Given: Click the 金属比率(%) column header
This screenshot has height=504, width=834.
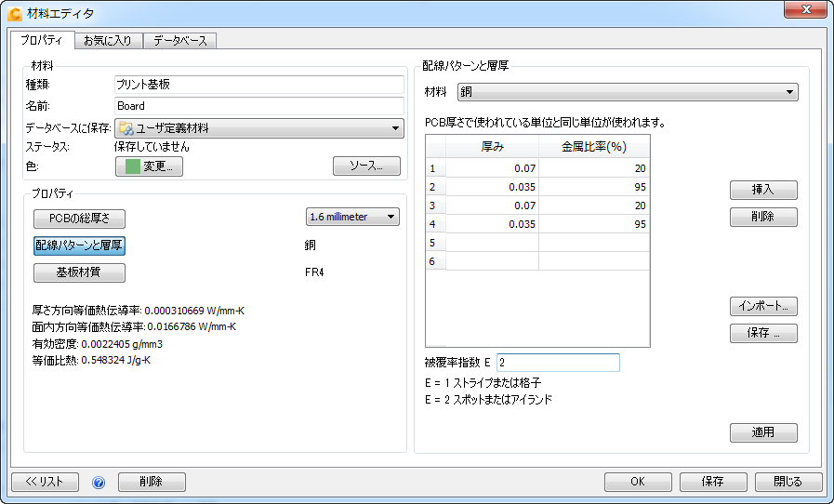Looking at the screenshot, I should 594,147.
